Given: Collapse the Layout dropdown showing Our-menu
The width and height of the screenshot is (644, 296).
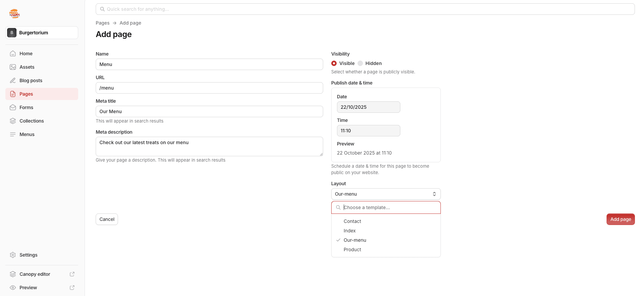Looking at the screenshot, I should [x=386, y=194].
